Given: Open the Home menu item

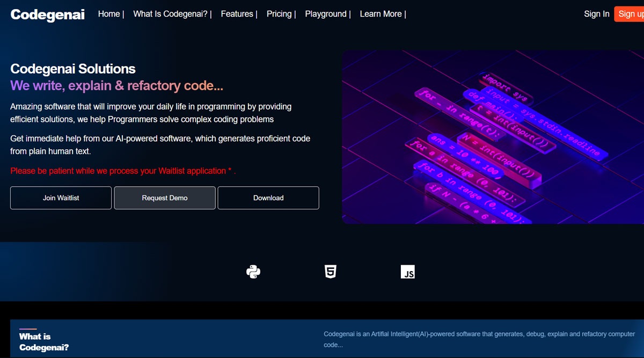Looking at the screenshot, I should click(x=107, y=14).
